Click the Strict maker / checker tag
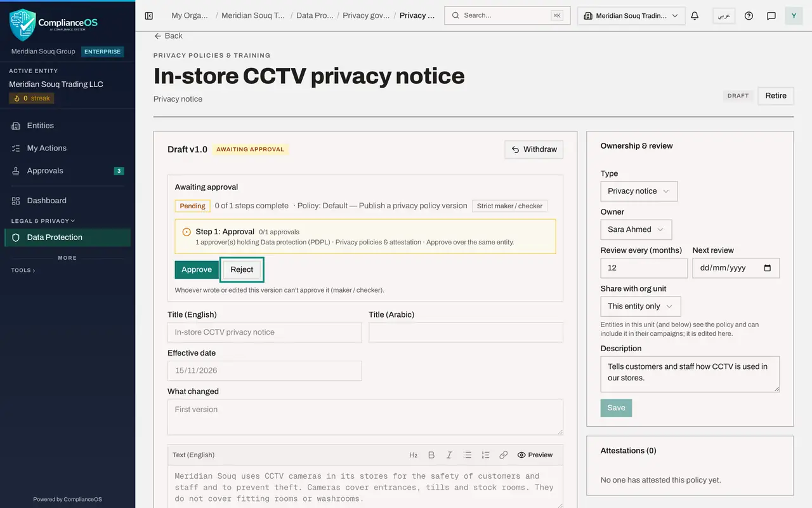812x508 pixels. (x=509, y=206)
